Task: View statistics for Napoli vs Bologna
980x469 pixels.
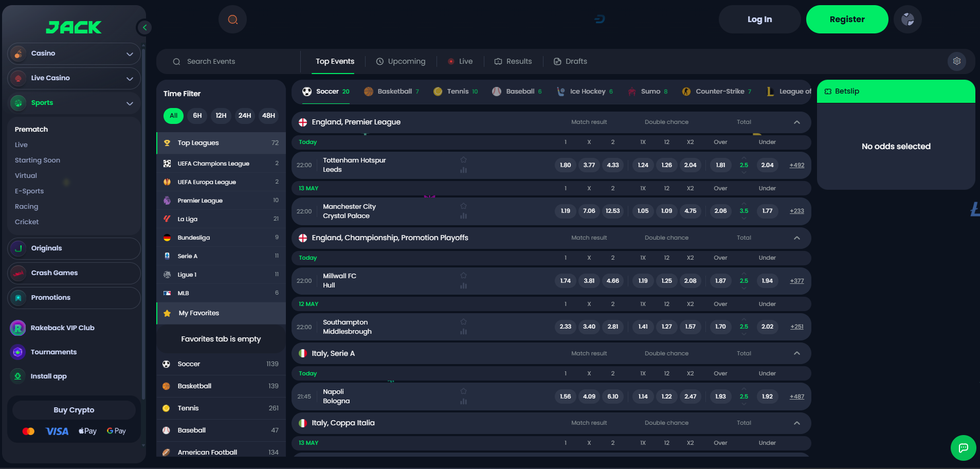Action: [x=463, y=402]
